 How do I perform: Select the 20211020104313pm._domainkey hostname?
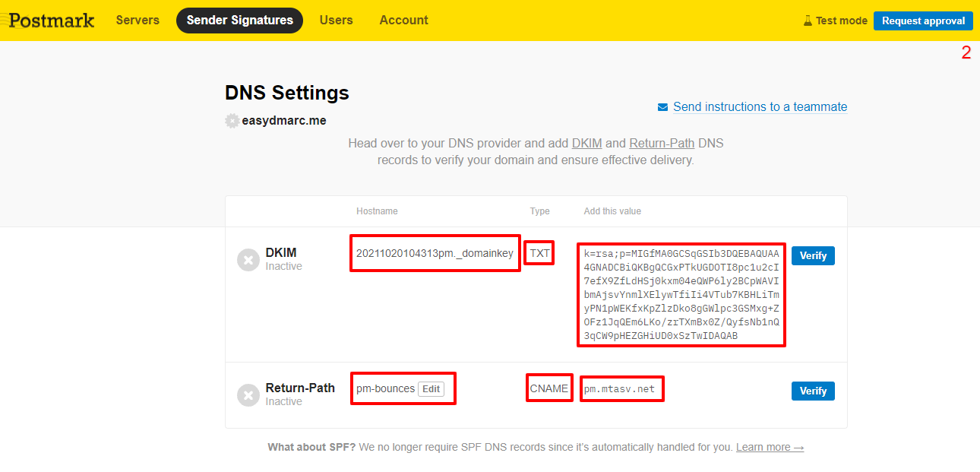click(435, 254)
